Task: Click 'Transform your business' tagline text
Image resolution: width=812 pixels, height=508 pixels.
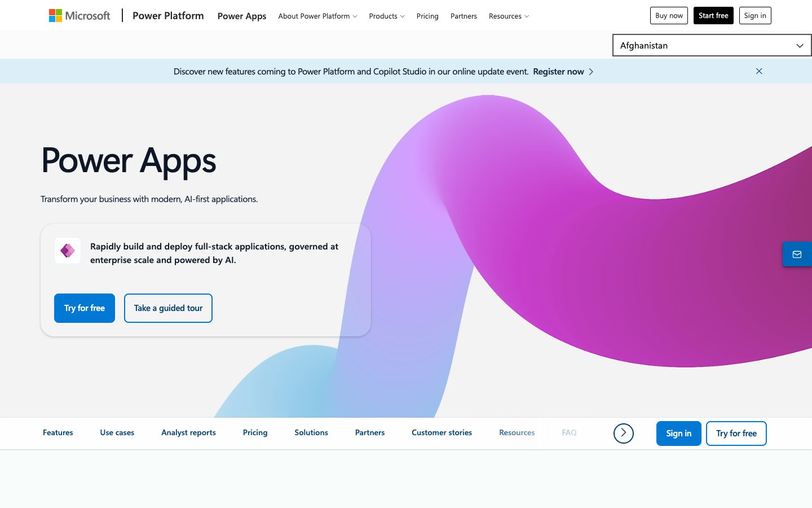Action: click(149, 199)
